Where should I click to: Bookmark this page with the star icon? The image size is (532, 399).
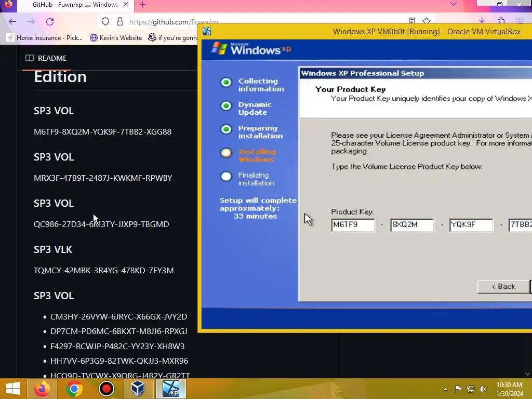427,21
